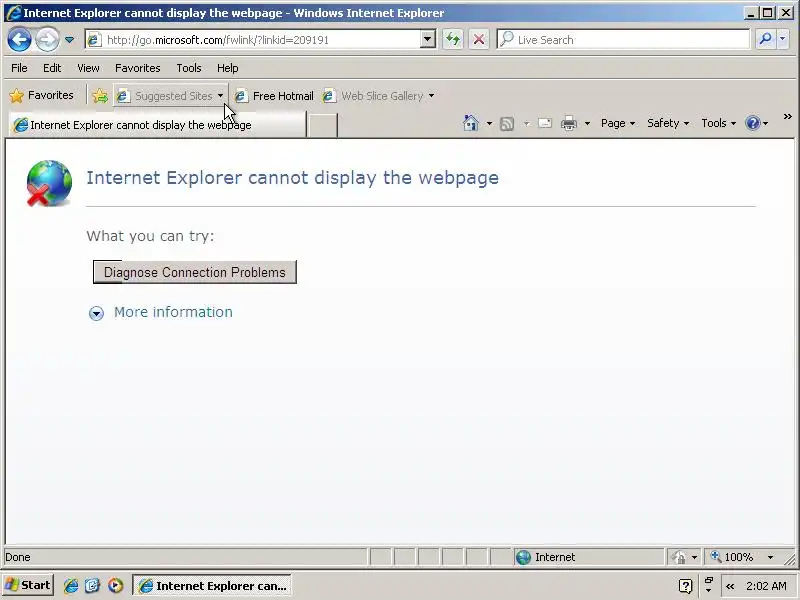Image resolution: width=800 pixels, height=600 pixels.
Task: Open the Favorites menu in menu bar
Action: (138, 68)
